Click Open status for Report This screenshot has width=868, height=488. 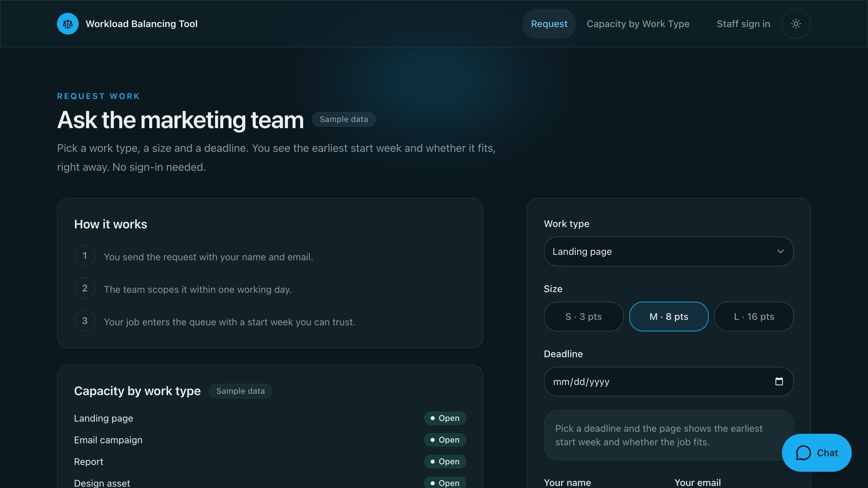coord(445,462)
